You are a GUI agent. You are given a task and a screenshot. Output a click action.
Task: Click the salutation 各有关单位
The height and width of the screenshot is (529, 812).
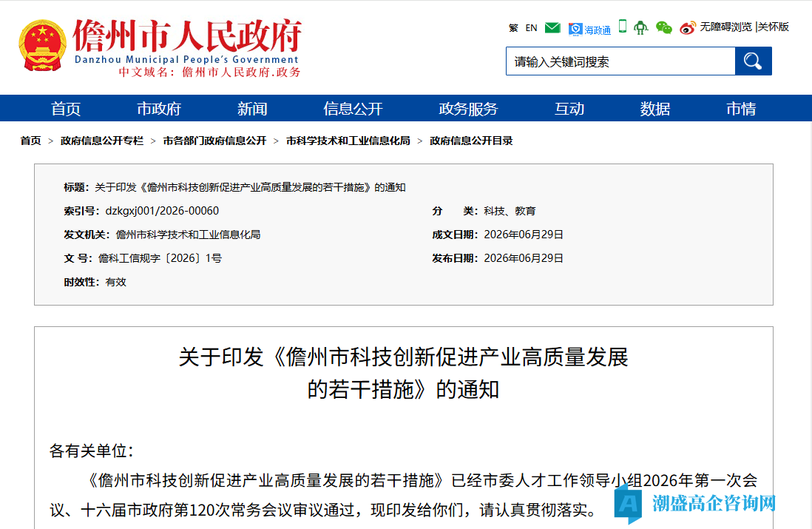point(92,451)
